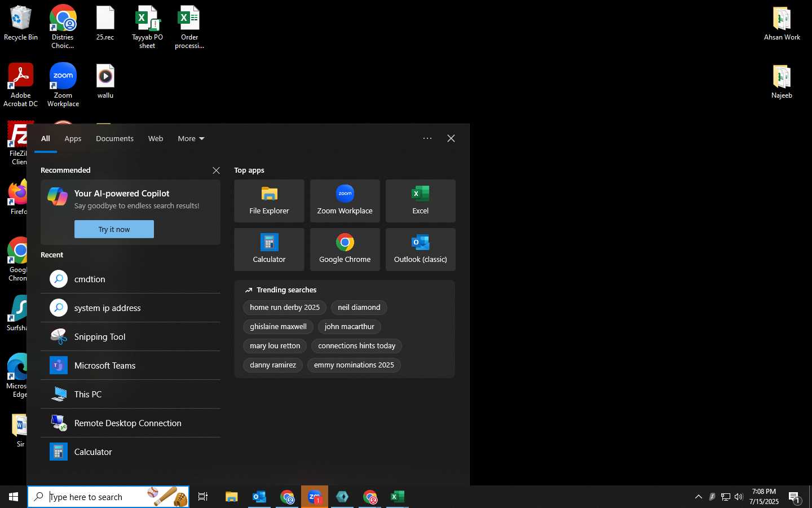Search trending 'danny ramirez'
The height and width of the screenshot is (508, 812).
(x=273, y=365)
